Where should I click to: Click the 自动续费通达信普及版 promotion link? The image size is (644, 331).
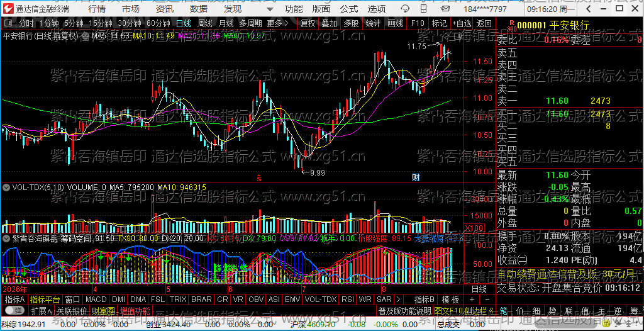pyautogui.click(x=566, y=274)
